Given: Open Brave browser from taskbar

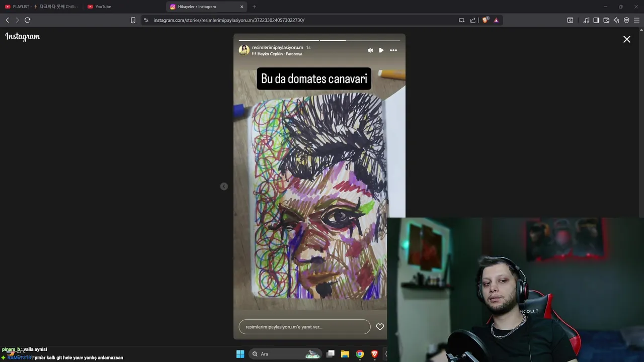Looking at the screenshot, I should 374,354.
